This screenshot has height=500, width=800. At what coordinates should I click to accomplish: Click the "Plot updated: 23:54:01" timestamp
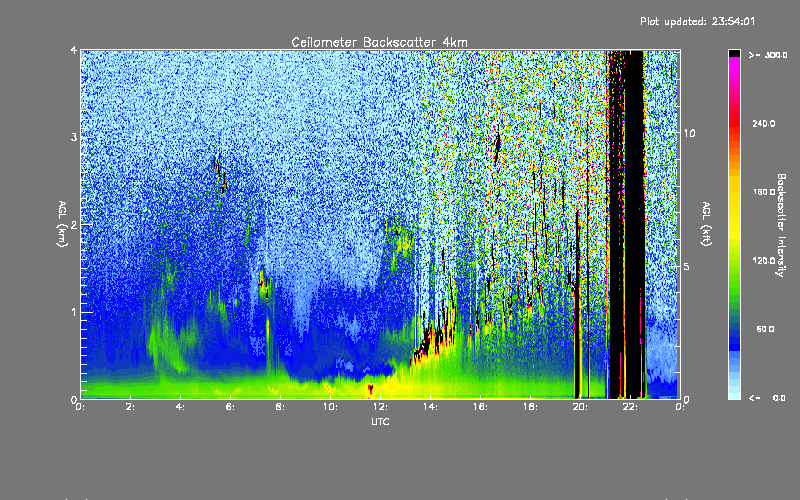pos(697,21)
